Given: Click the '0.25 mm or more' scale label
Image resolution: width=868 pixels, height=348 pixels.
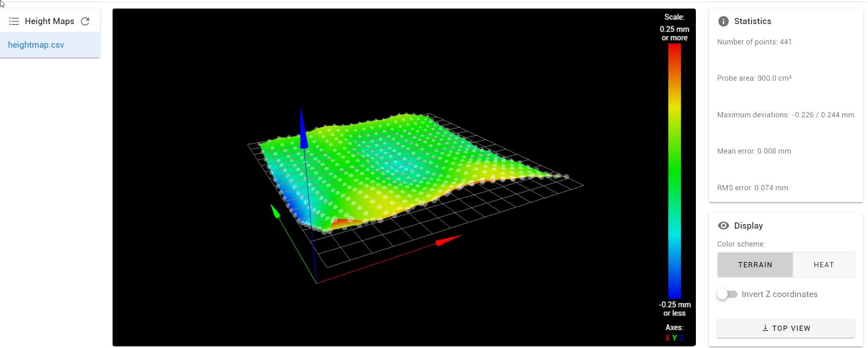Looking at the screenshot, I should coord(675,33).
